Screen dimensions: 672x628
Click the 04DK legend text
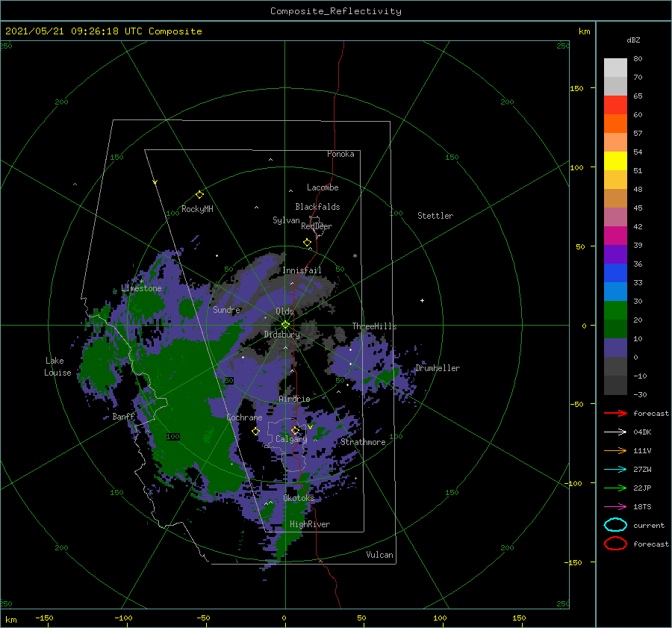tap(642, 432)
